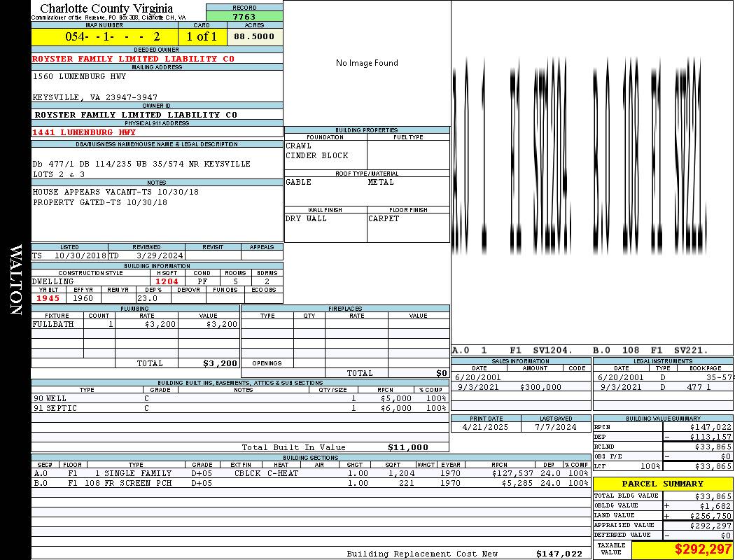Click sale amount $300,000
This screenshot has width=735, height=560.
pos(540,388)
